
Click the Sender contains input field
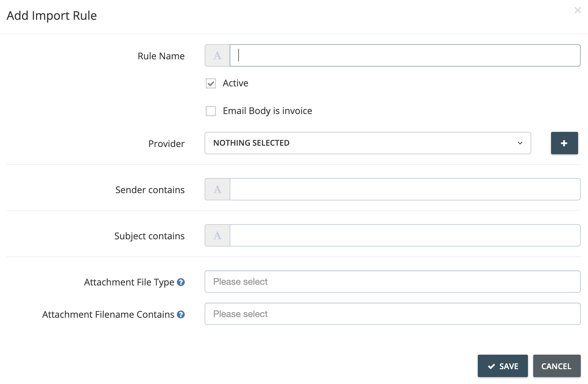coord(405,189)
